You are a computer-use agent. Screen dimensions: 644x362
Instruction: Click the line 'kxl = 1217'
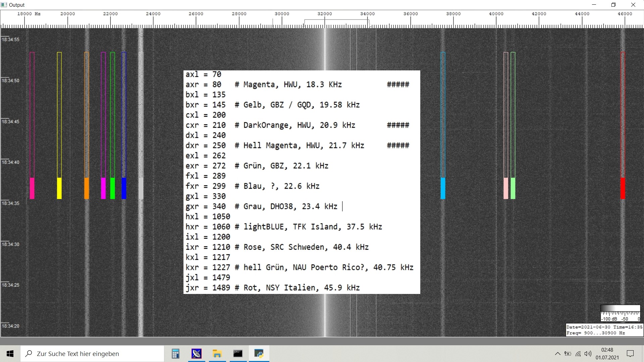pos(208,257)
